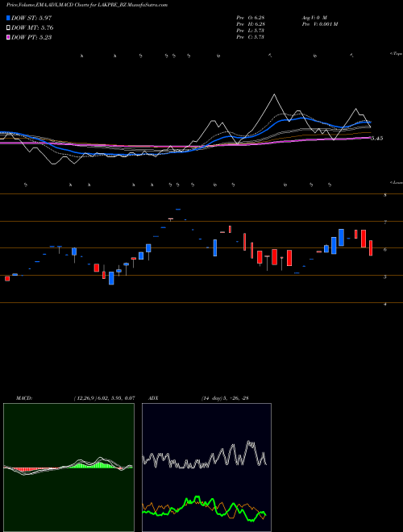403x532 pixels.
Task: Click the highest blue candlestick near price 7.5
Action: pyautogui.click(x=178, y=210)
